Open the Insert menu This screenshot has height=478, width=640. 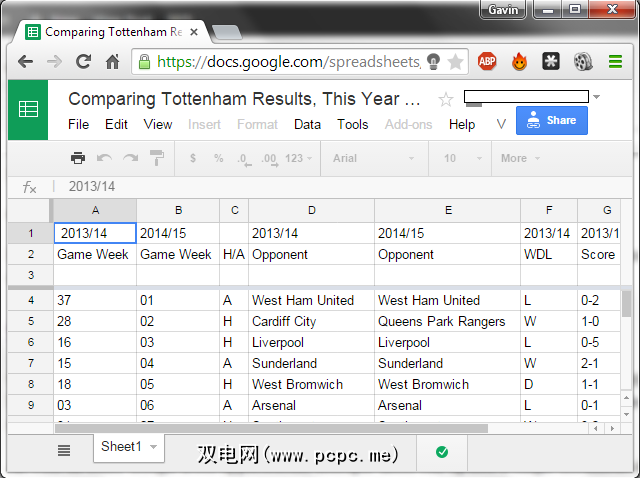click(x=204, y=124)
